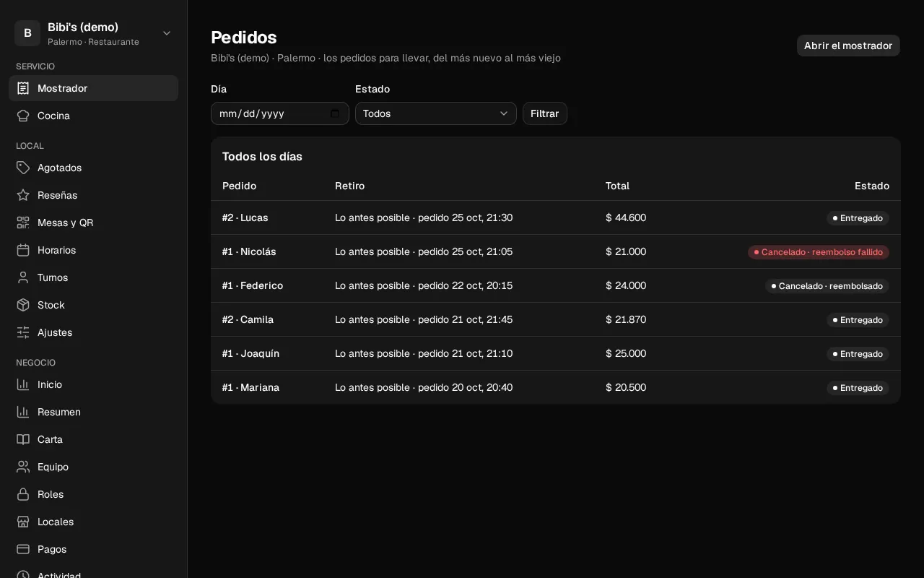Select order row #2 · Lucas
924x578 pixels.
point(556,217)
